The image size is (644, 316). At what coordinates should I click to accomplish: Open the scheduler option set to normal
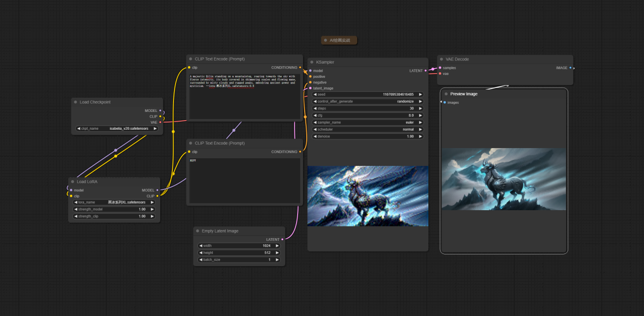(x=367, y=129)
